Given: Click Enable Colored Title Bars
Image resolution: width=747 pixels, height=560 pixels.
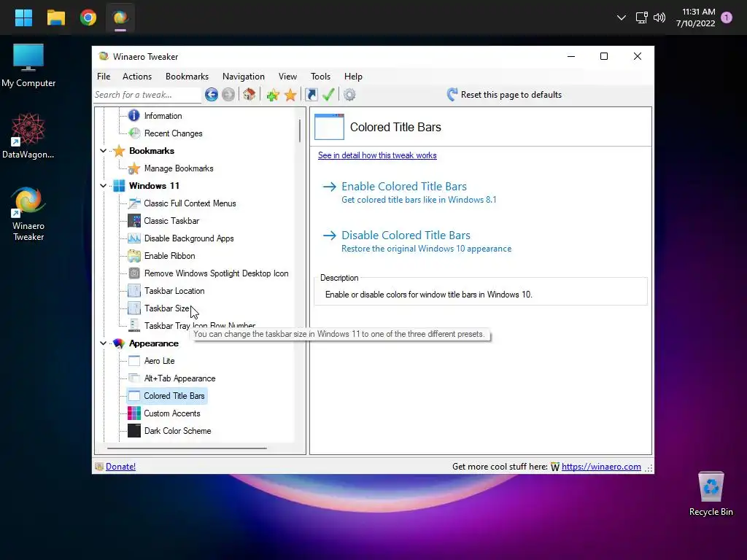Looking at the screenshot, I should 404,186.
